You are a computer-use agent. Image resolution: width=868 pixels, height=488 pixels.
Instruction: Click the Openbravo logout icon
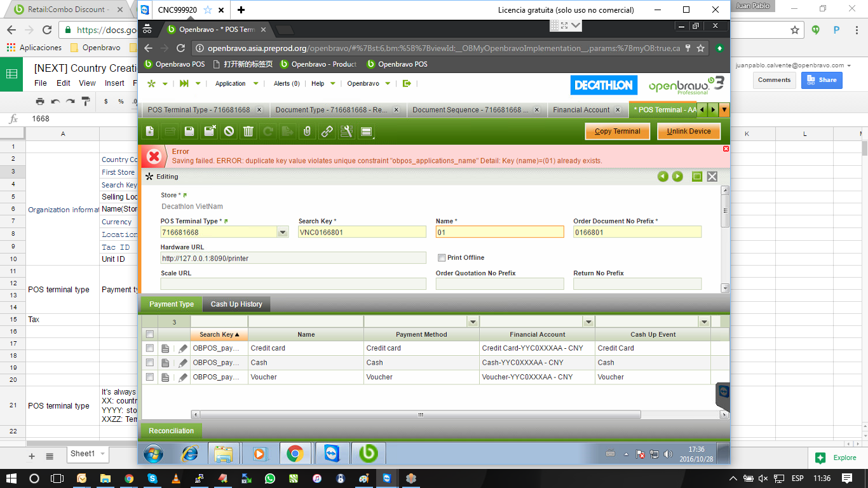pos(407,83)
